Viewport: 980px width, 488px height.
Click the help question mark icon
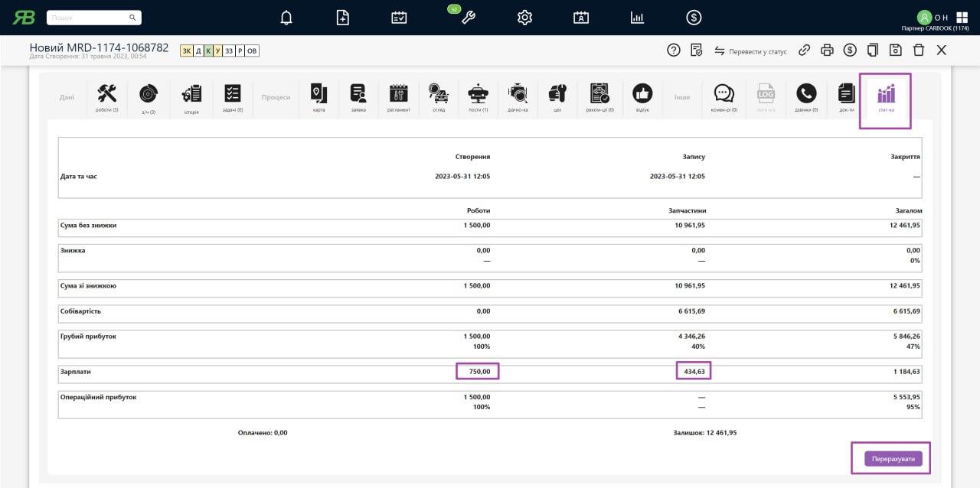click(674, 50)
